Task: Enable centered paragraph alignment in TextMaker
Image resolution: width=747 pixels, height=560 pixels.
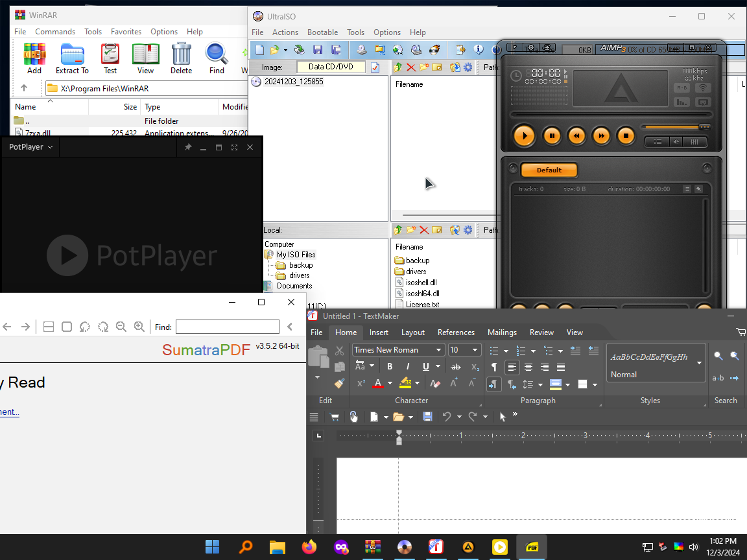Action: 528,366
